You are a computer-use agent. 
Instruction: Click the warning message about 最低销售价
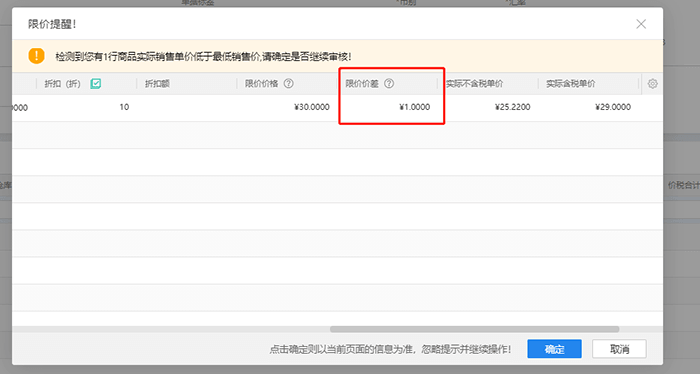coord(203,57)
